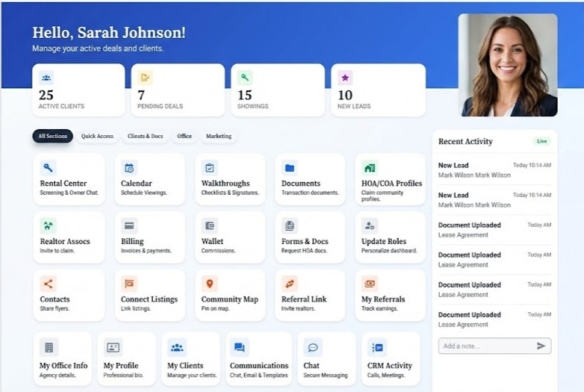Open the Chat bubble icon
Image resolution: width=584 pixels, height=392 pixels.
point(313,347)
